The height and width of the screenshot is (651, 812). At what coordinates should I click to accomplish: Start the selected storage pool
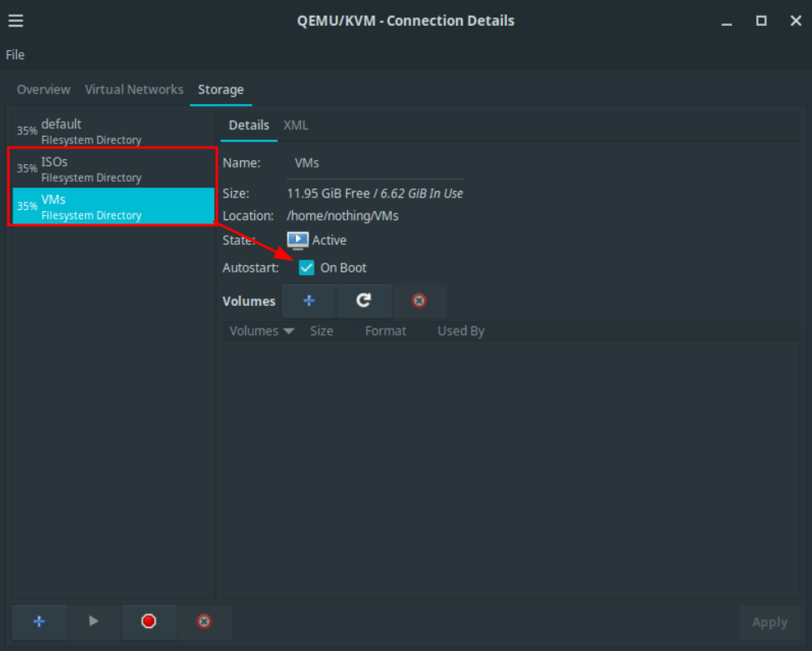[x=93, y=622]
